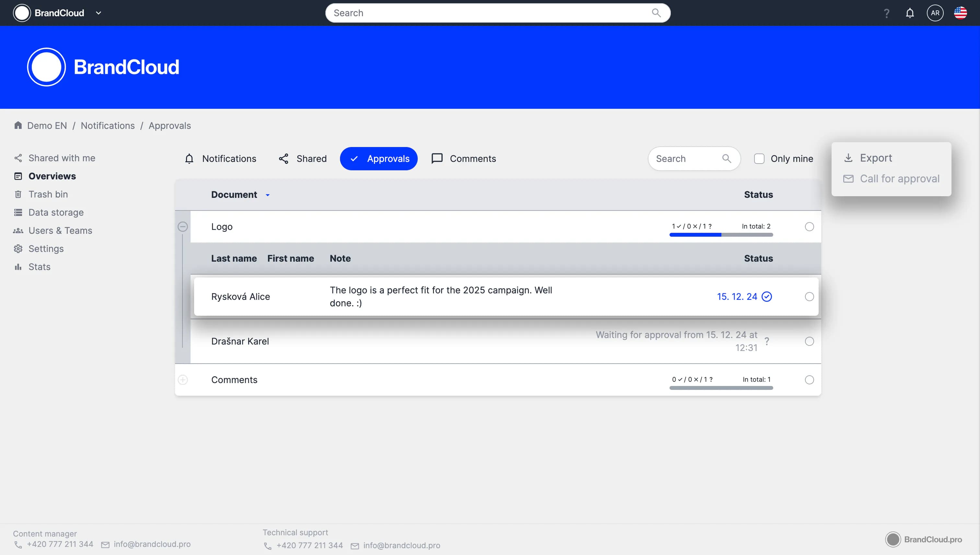Open the BrandCloud dropdown chevron in header
980x555 pixels.
99,13
